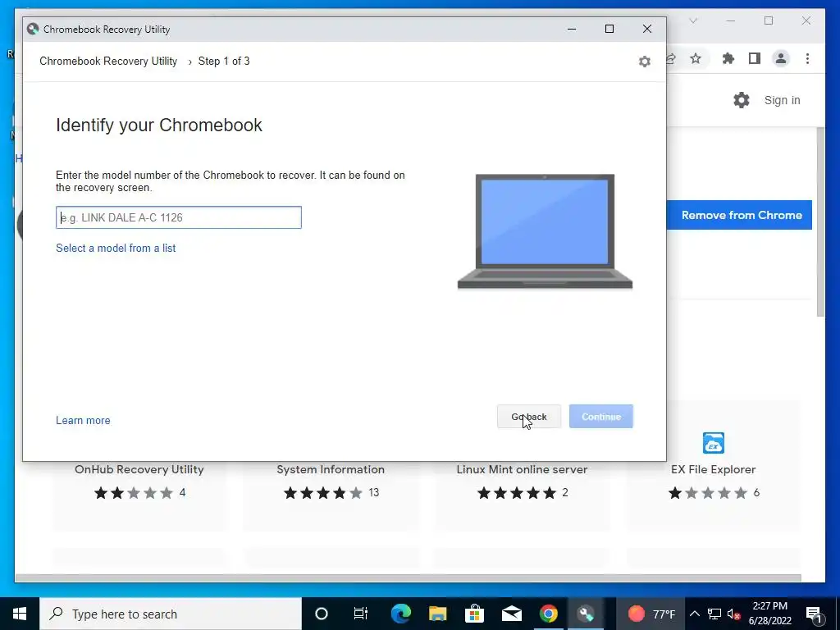Open the notification center icon
Viewport: 840px width, 630px height.
(814, 614)
